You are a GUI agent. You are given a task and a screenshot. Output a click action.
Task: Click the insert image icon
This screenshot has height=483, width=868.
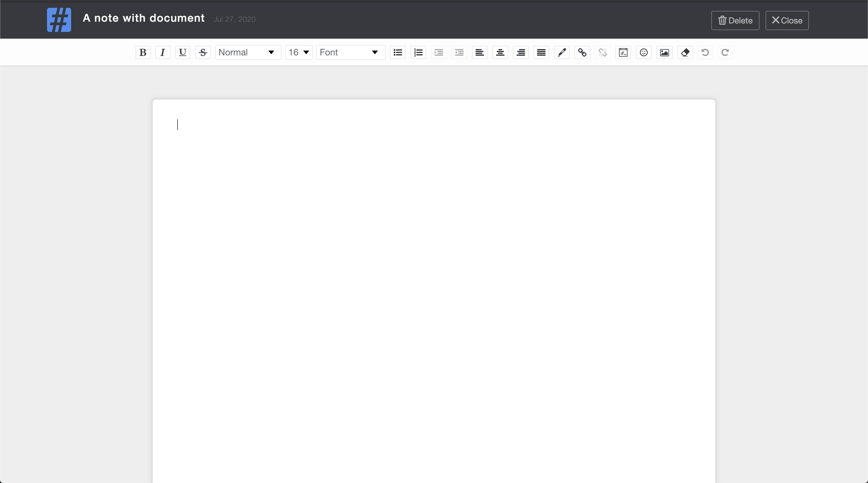coord(665,52)
